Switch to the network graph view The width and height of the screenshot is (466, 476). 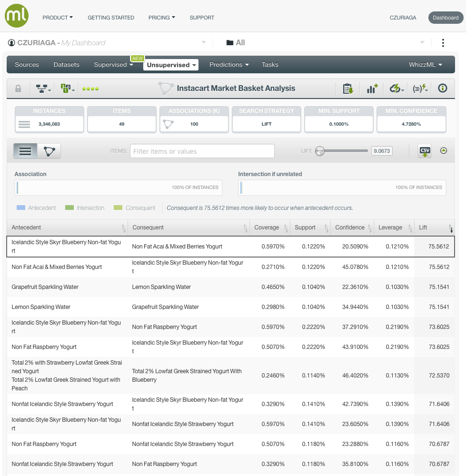click(x=49, y=151)
